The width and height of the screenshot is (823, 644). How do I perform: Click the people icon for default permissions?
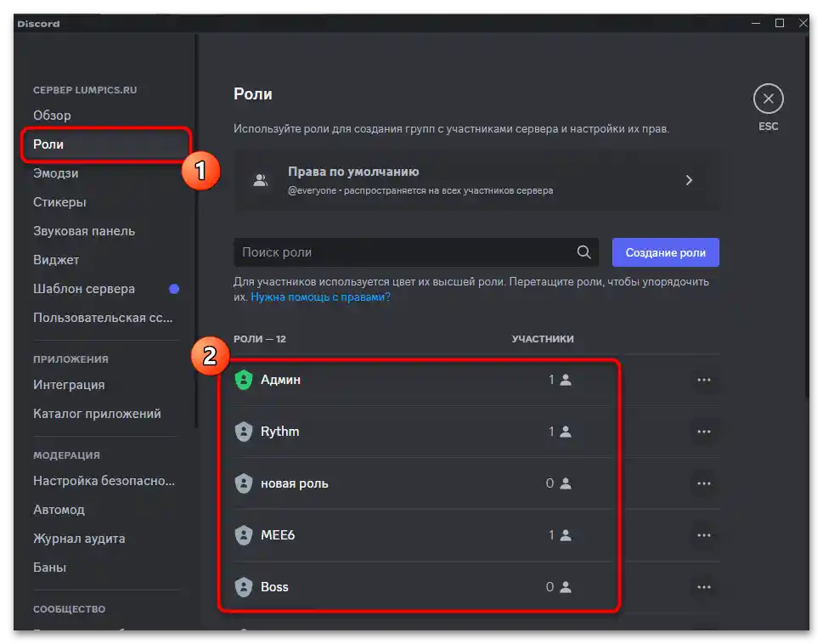[261, 181]
